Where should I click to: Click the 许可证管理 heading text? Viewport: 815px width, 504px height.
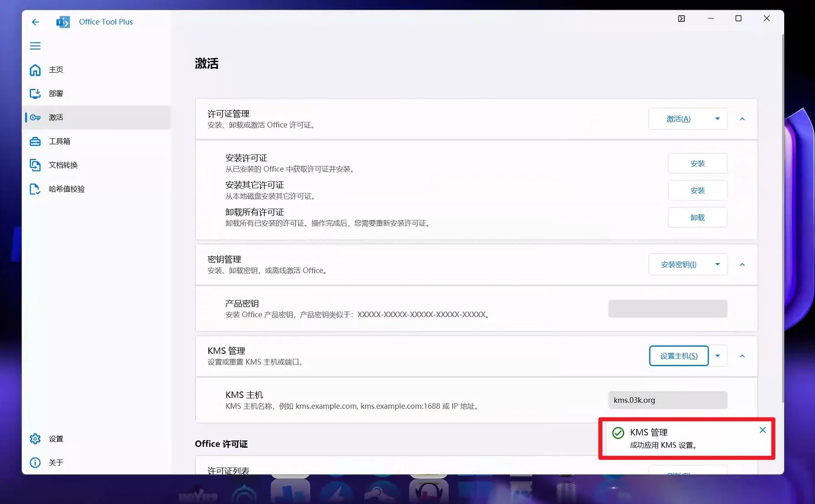point(228,114)
